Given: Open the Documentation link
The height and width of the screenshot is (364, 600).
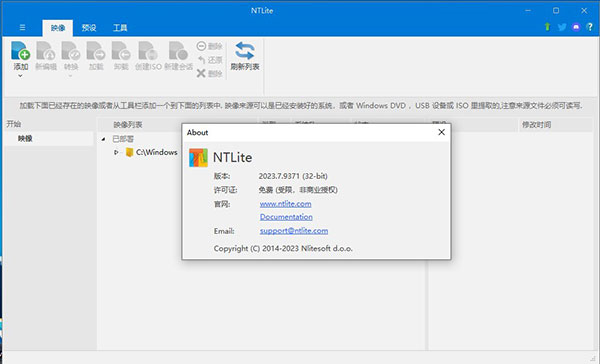Looking at the screenshot, I should click(286, 217).
